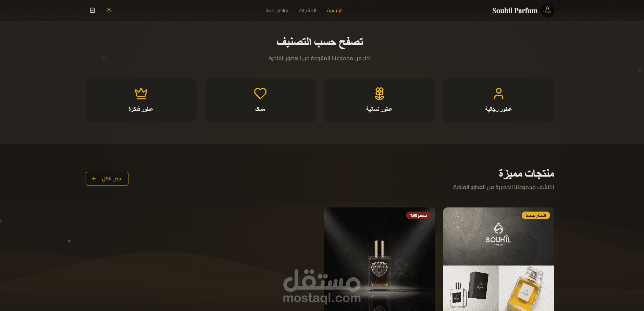Go to تواصل معنا contact page
644x311 pixels.
277,10
